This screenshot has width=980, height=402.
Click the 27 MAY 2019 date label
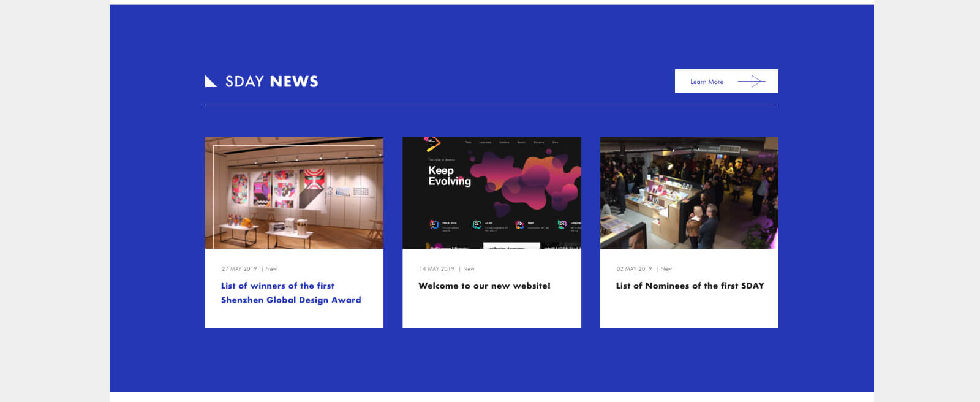(239, 269)
